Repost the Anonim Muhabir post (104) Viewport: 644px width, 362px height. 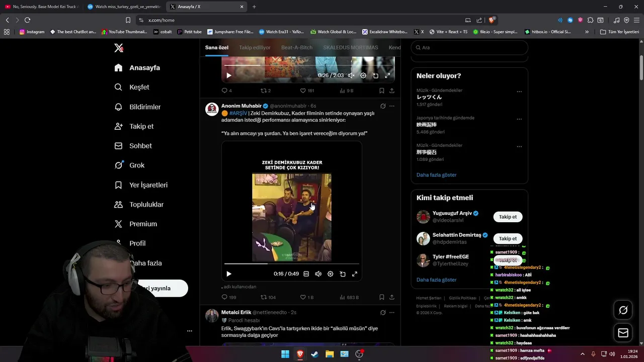tap(268, 297)
